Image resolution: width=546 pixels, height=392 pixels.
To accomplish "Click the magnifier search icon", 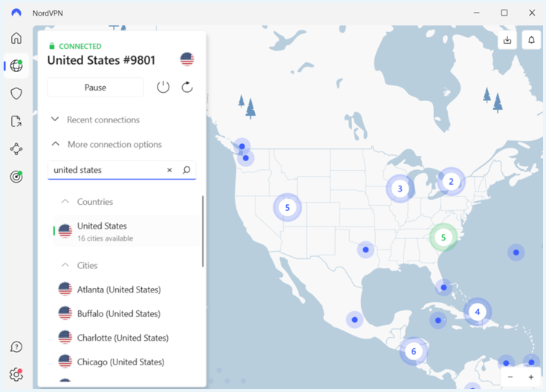I will pyautogui.click(x=186, y=170).
